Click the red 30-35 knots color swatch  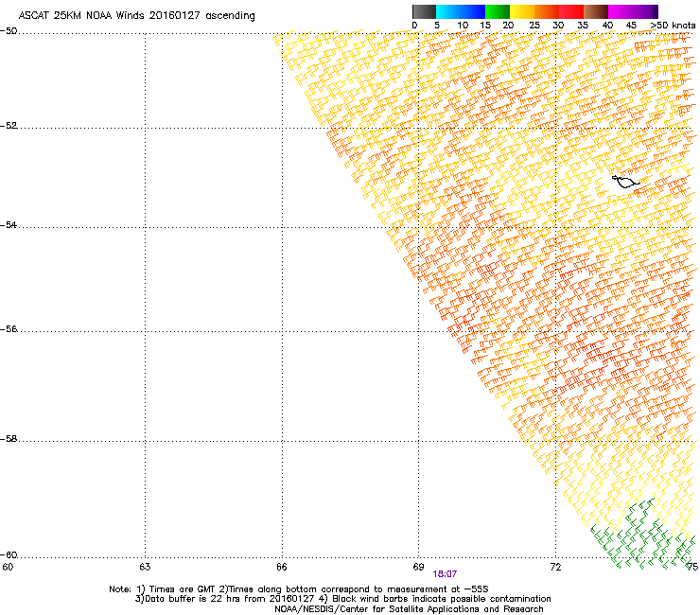pos(571,11)
